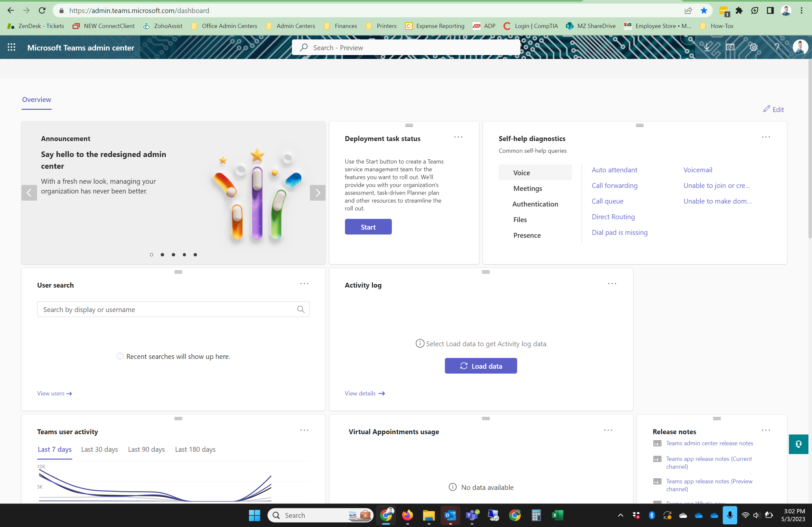Open the ZenDesk - Tickets bookmark

(35, 26)
